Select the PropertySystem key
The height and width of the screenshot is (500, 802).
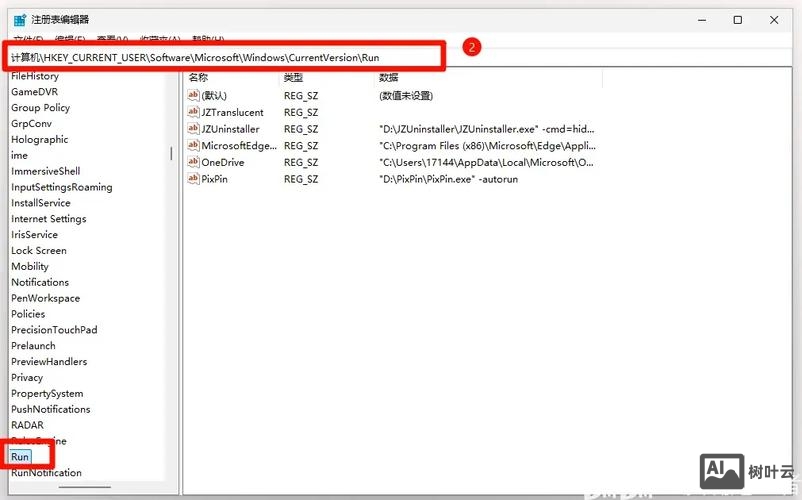point(47,393)
